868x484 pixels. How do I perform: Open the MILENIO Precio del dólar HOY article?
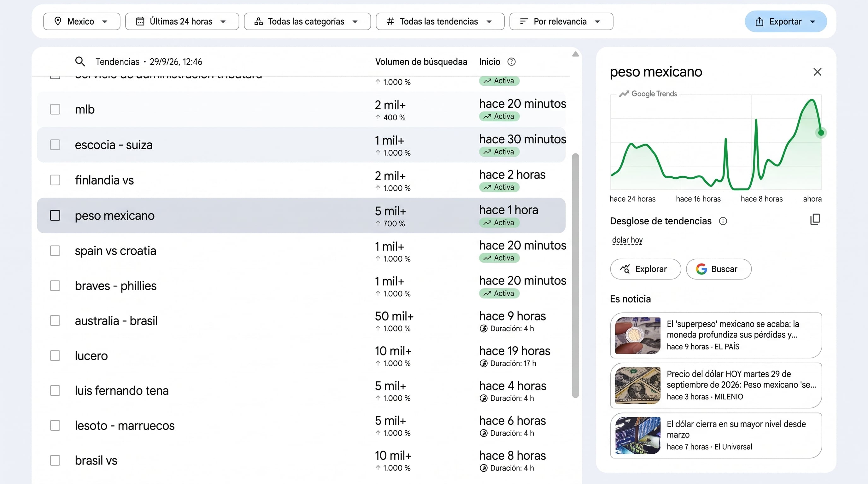pyautogui.click(x=716, y=385)
